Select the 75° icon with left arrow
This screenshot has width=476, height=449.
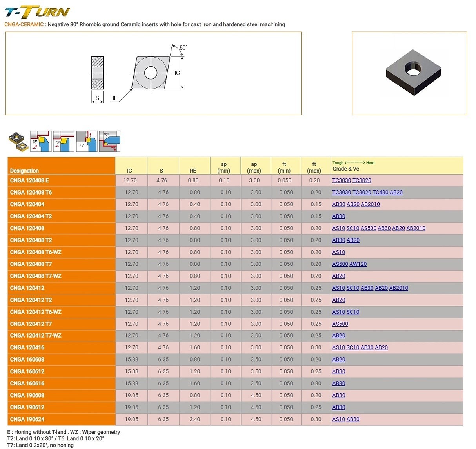click(64, 141)
